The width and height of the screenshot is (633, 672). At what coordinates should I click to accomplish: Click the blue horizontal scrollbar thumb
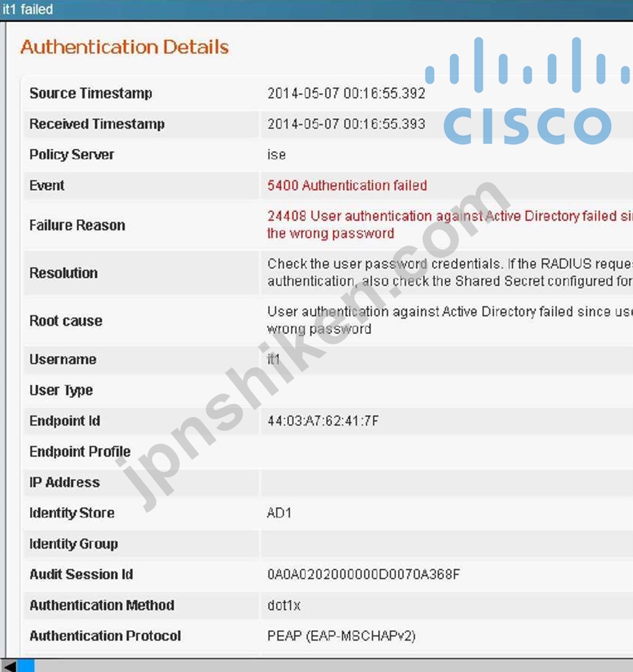26,666
